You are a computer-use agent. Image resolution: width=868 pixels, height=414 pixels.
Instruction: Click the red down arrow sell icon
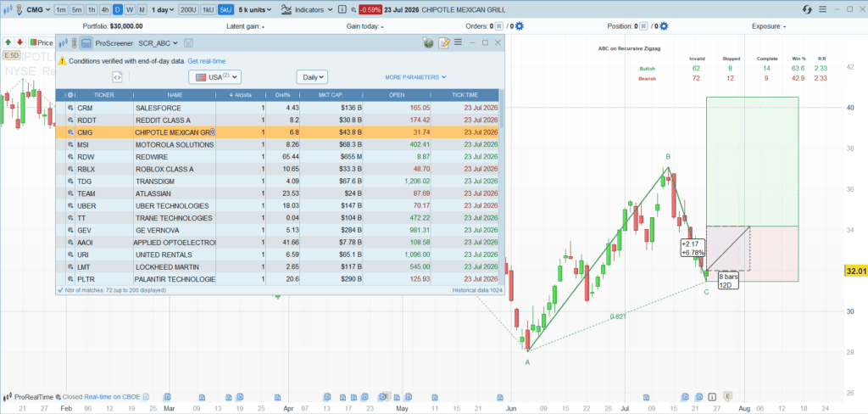20,42
